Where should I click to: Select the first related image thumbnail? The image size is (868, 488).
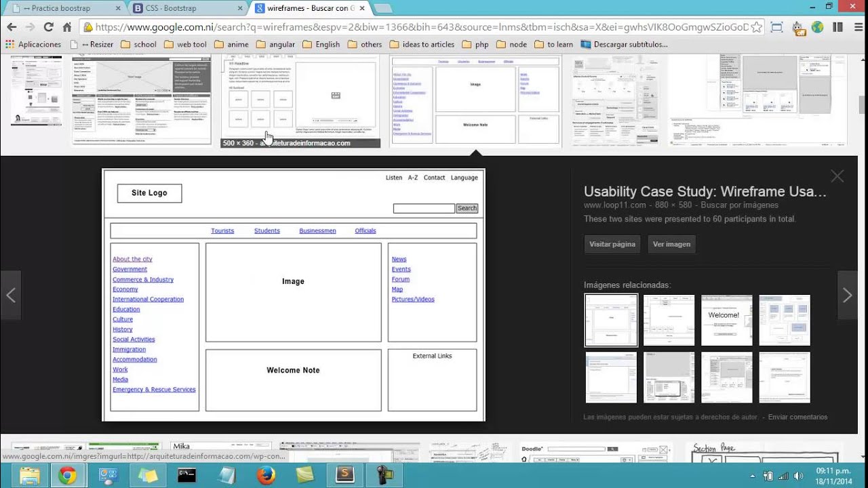coord(611,321)
